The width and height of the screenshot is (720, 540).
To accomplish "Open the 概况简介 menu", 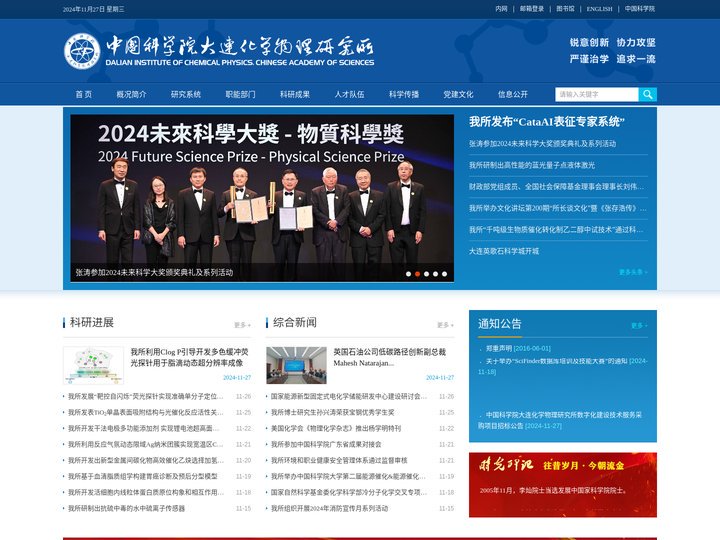I will (131, 95).
